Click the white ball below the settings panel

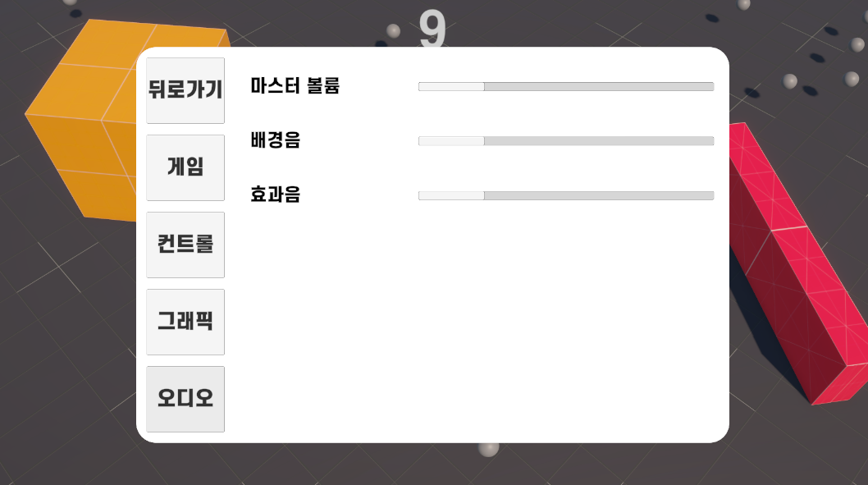coord(488,449)
